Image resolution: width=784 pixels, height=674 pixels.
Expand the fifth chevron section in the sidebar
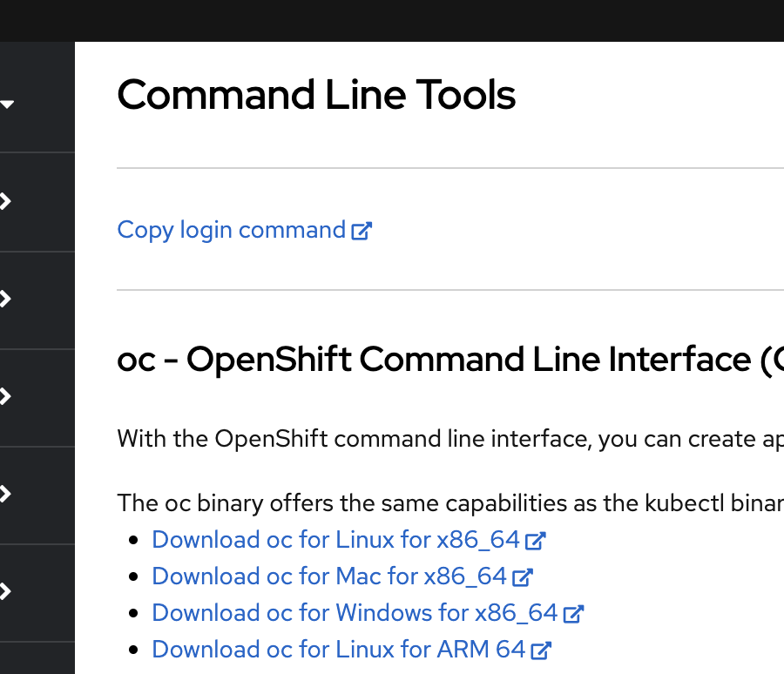tap(6, 591)
